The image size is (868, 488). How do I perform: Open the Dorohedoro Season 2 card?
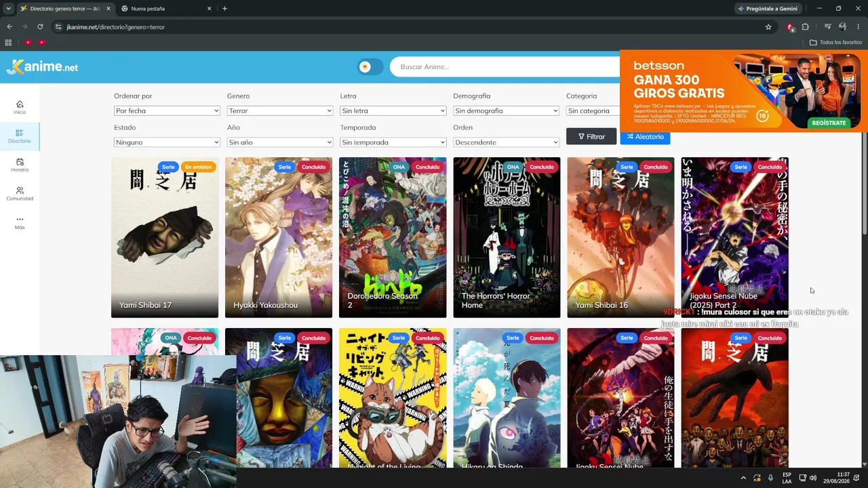(393, 237)
